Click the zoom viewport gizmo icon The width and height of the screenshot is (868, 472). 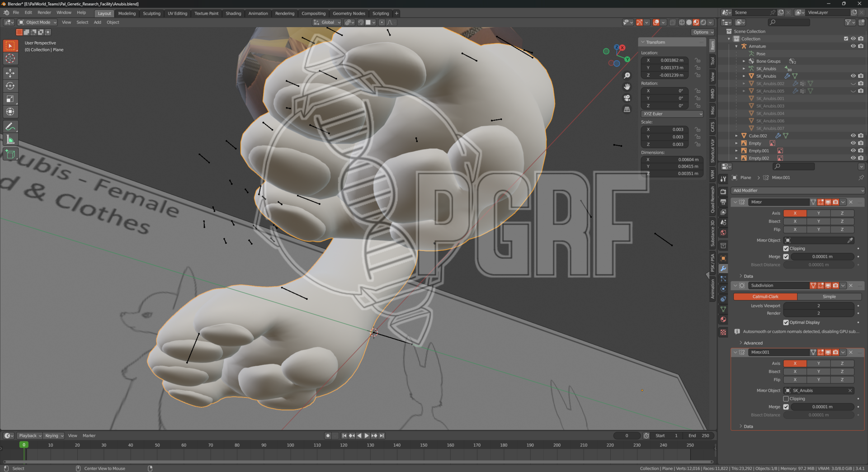point(627,76)
